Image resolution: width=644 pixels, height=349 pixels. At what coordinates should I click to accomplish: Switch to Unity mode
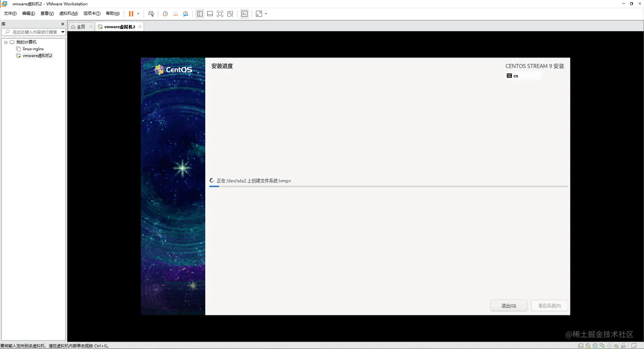click(230, 14)
